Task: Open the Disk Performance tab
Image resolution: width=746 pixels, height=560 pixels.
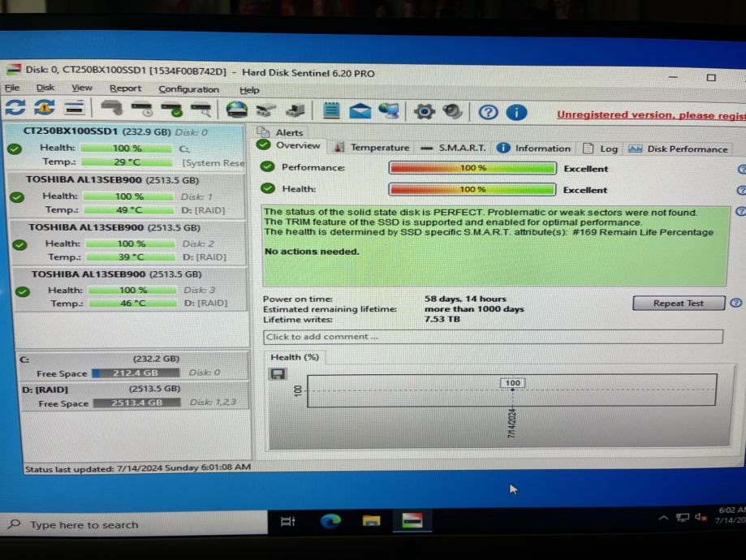Action: (x=679, y=149)
